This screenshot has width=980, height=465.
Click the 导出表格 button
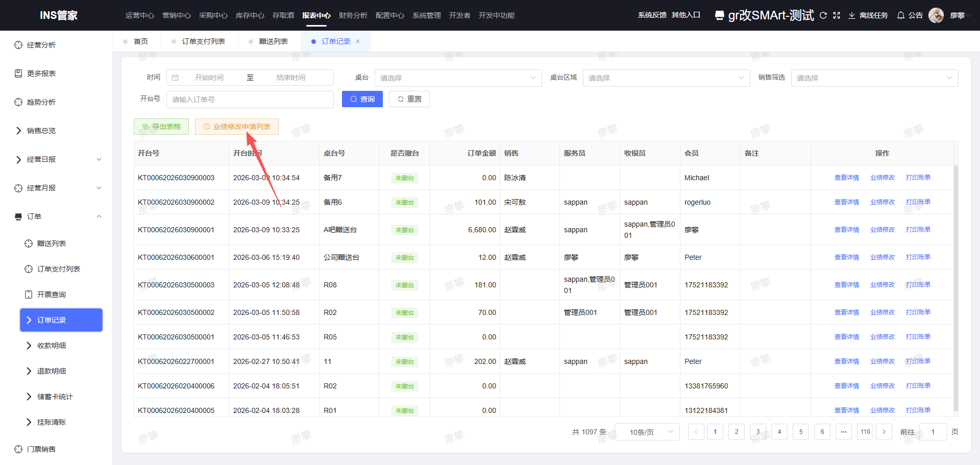(x=161, y=127)
